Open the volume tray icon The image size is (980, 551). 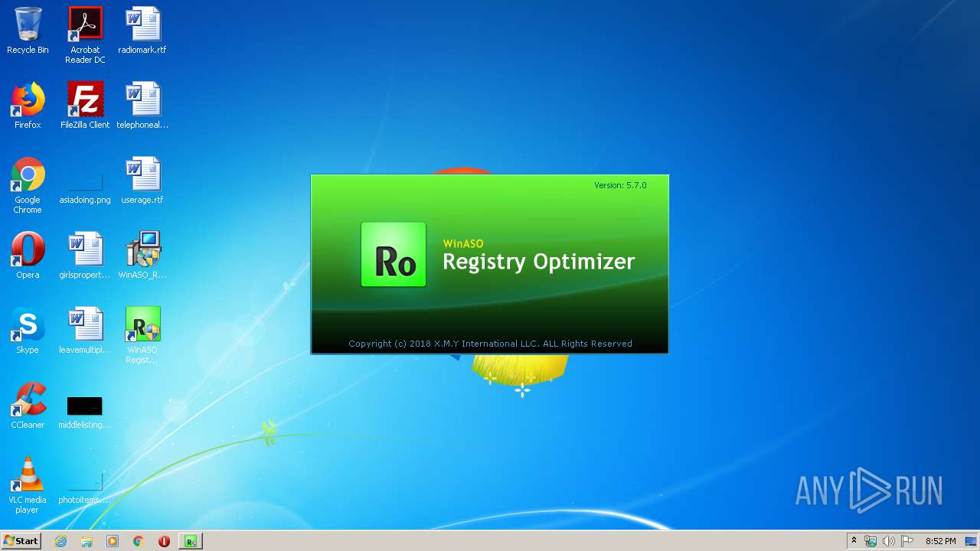(x=889, y=541)
